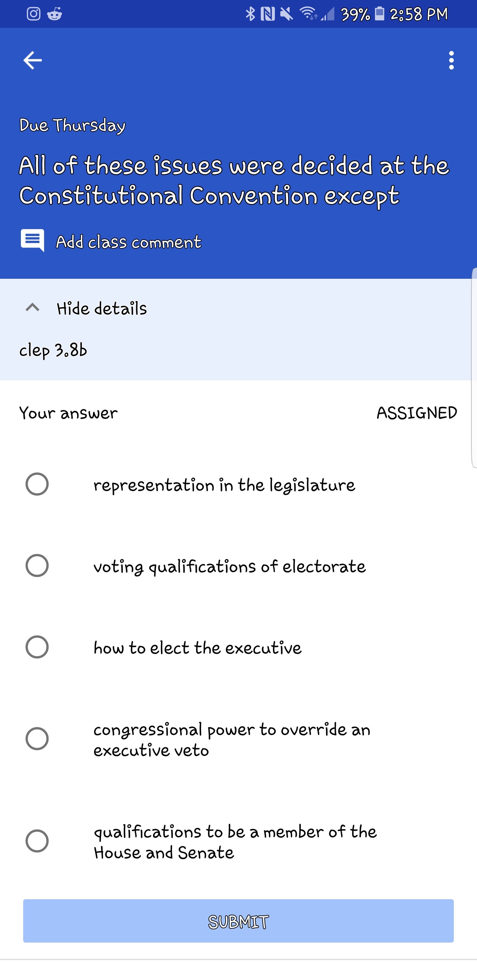Tap the back arrow icon

coord(32,61)
